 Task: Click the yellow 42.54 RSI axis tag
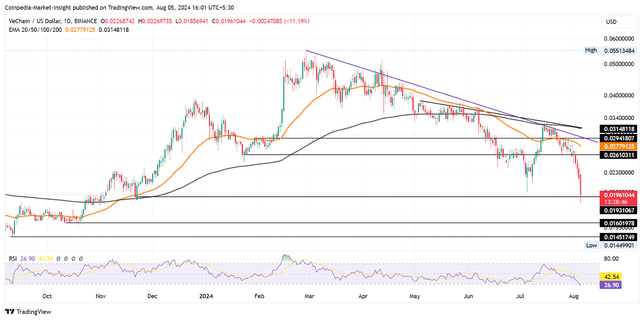click(x=611, y=277)
